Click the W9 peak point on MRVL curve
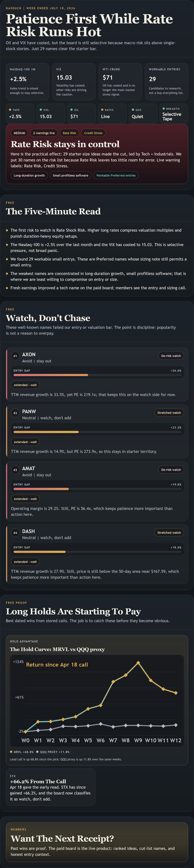 (138, 663)
